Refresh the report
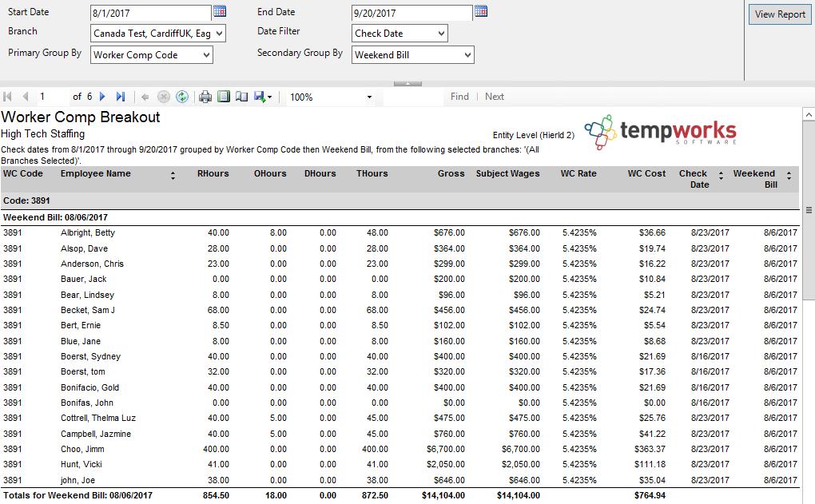This screenshot has height=504, width=815. point(182,97)
